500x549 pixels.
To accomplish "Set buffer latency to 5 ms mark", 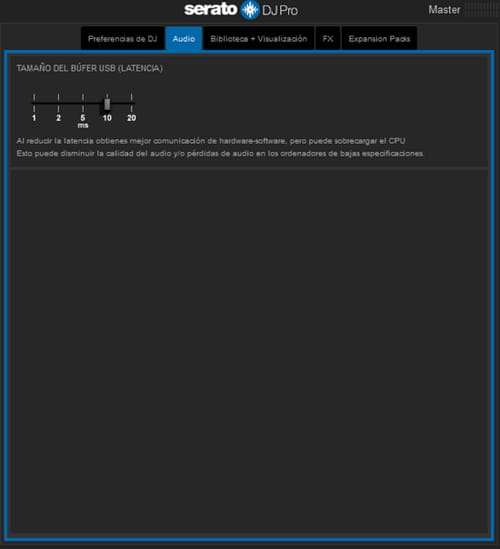I will [x=83, y=104].
